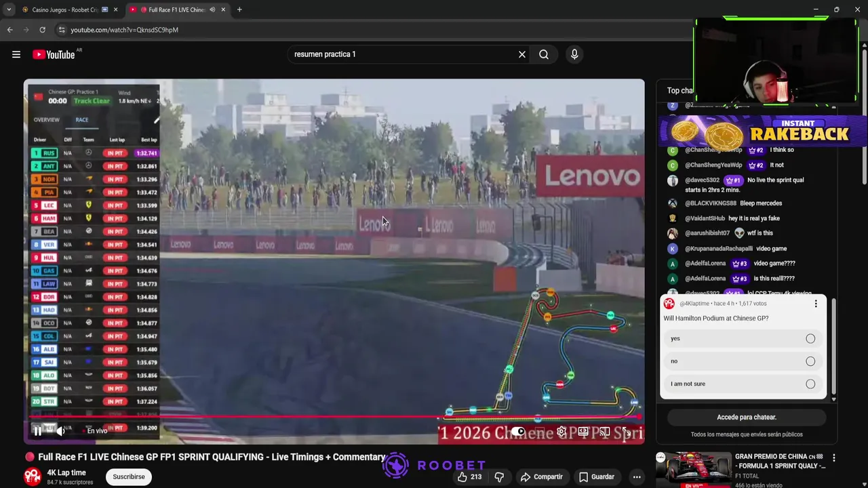Click the live chat panel scrollbar
This screenshot has width=868, height=488.
pyautogui.click(x=834, y=346)
